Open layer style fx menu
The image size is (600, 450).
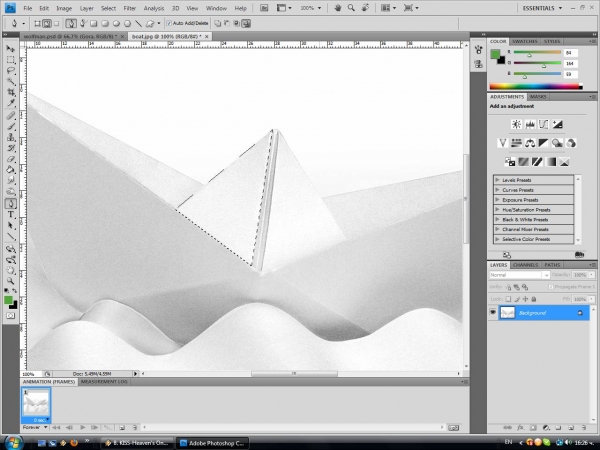pos(520,427)
